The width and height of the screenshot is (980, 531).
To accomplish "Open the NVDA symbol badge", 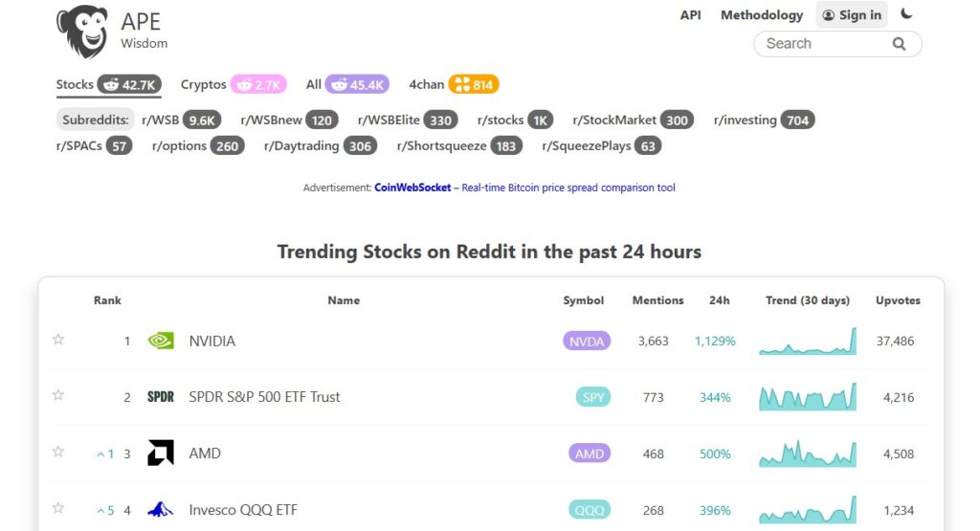I will 587,342.
